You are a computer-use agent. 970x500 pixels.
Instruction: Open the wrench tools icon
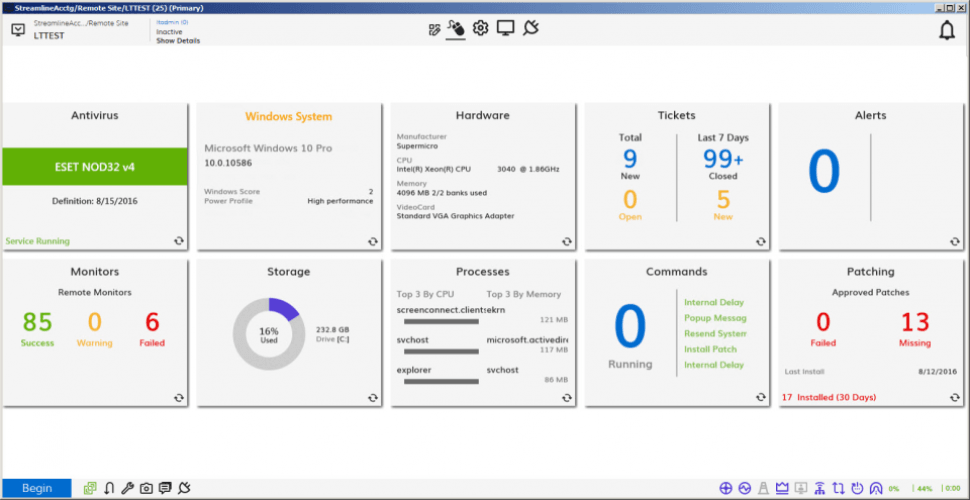click(127, 488)
